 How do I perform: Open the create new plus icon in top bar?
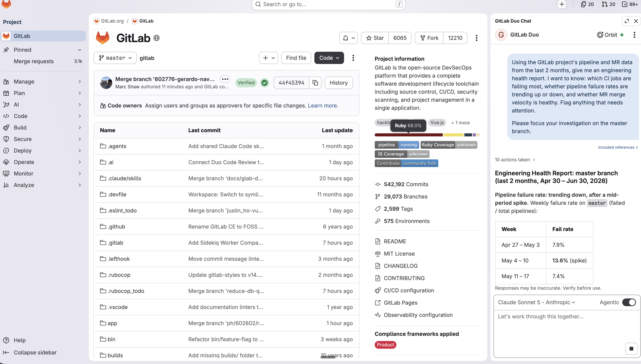(562, 4)
